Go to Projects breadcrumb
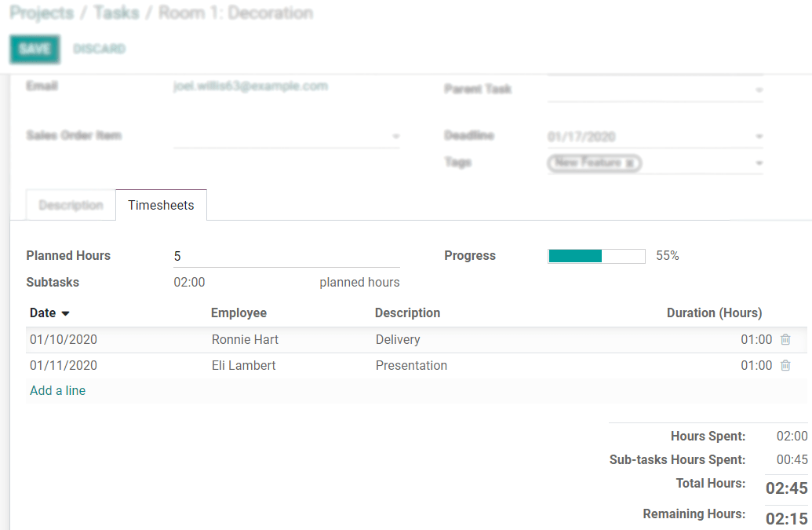This screenshot has width=812, height=530. (42, 13)
